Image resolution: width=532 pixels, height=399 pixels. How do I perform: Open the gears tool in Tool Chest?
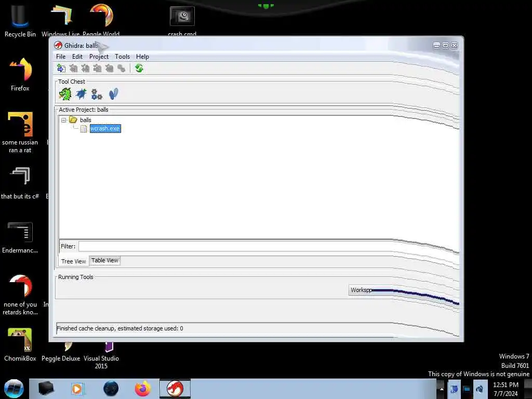coord(97,95)
